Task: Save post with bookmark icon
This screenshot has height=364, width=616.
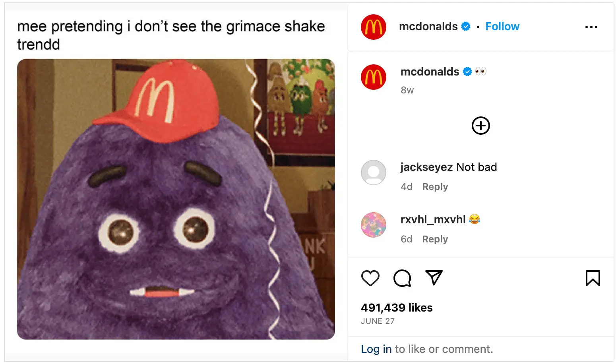Action: tap(593, 278)
